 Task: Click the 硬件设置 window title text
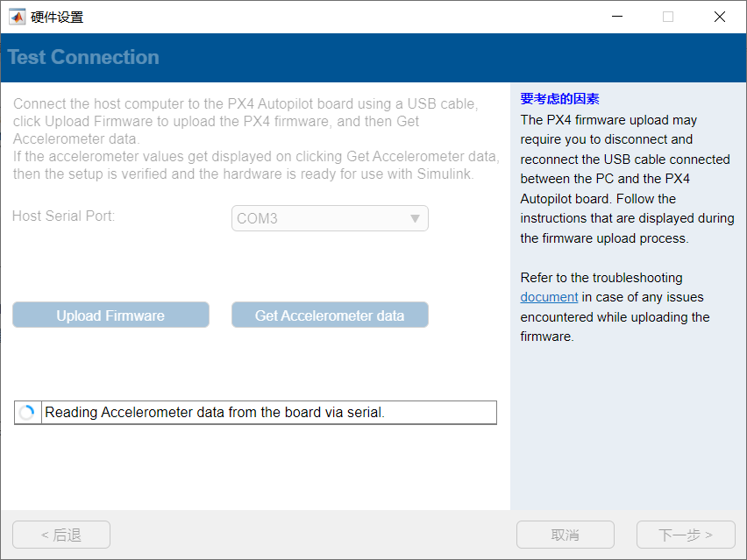tap(58, 17)
